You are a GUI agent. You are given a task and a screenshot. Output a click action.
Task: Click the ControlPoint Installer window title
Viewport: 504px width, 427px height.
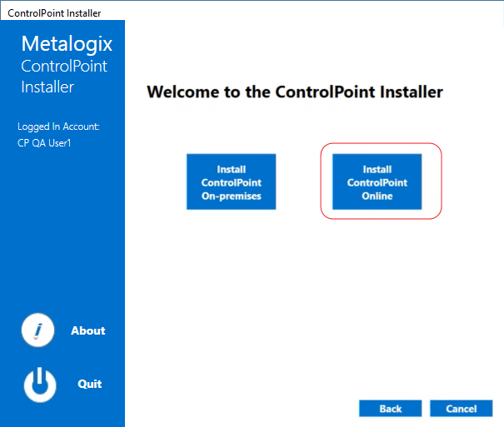point(54,13)
